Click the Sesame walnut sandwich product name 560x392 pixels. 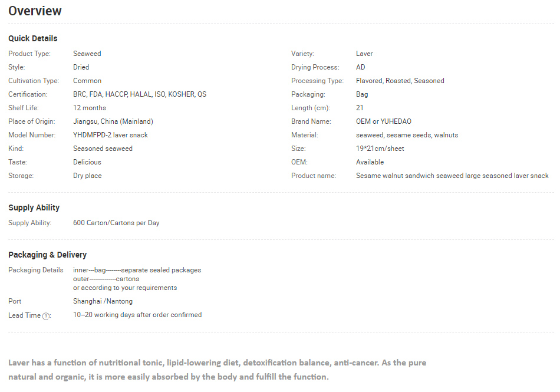[x=452, y=176]
